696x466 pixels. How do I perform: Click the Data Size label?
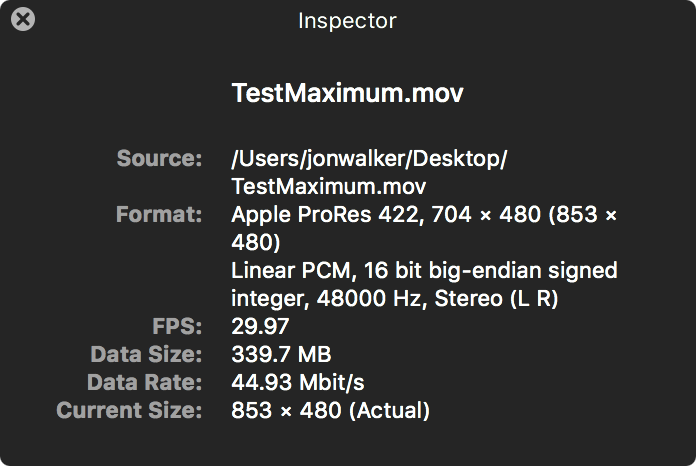point(145,354)
